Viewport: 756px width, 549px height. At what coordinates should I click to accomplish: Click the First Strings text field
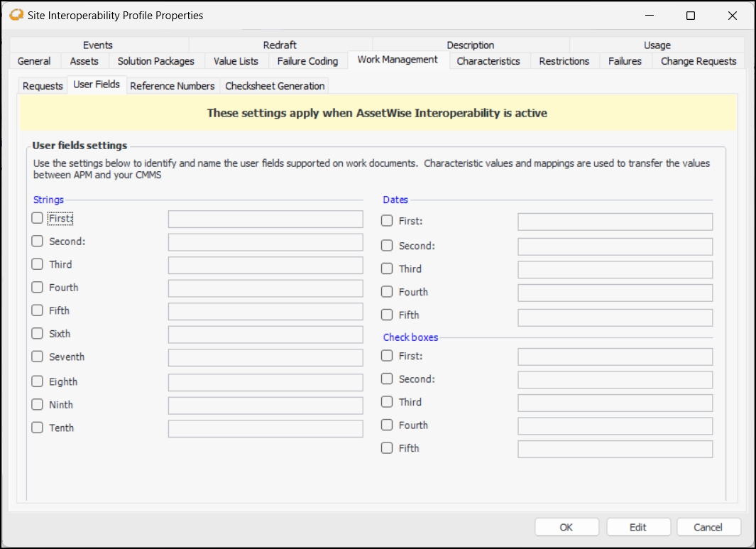pos(265,219)
